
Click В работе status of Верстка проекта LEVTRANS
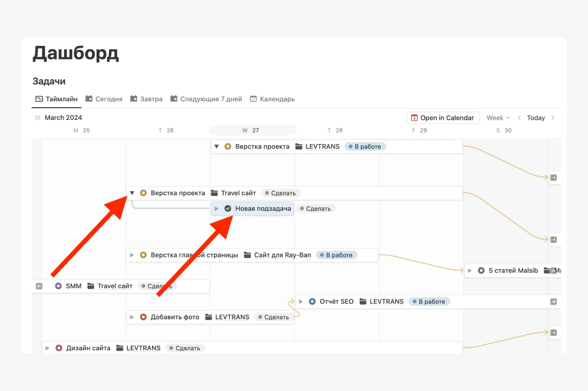(365, 147)
